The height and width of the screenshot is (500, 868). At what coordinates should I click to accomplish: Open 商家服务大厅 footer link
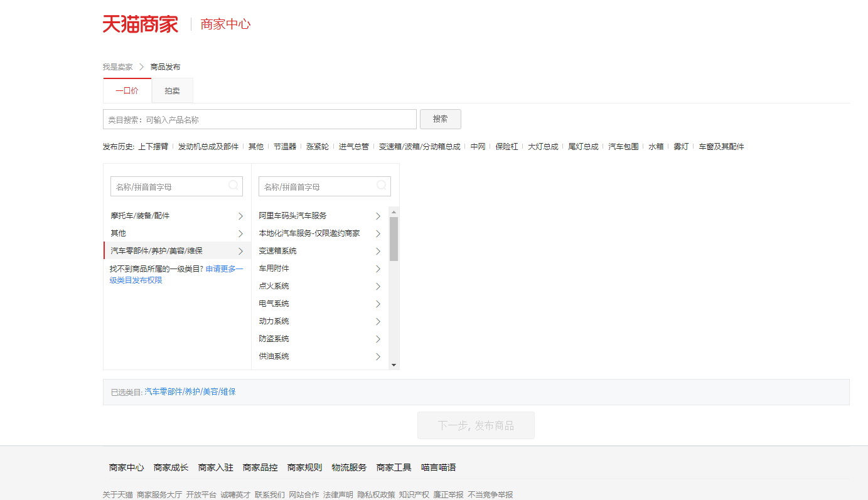pos(159,495)
